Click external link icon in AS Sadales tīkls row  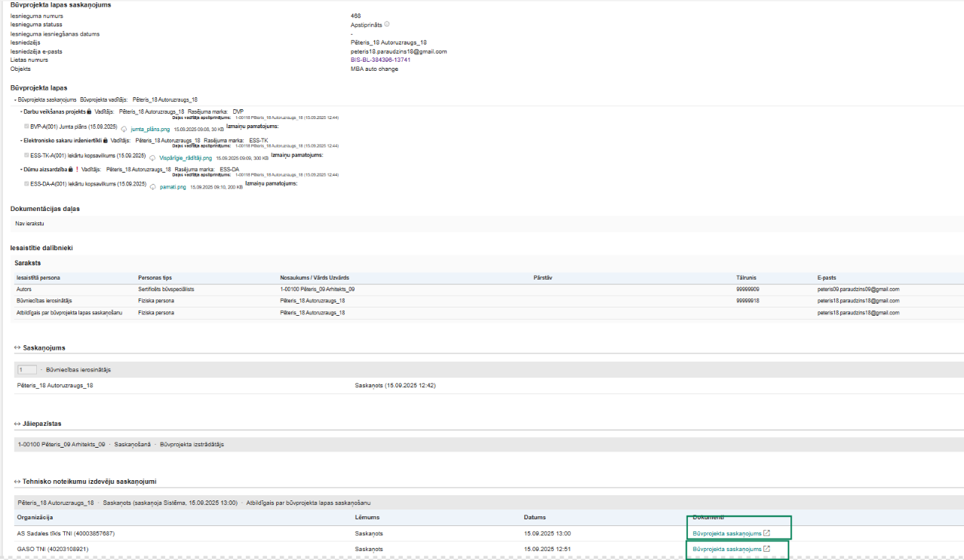pos(766,534)
